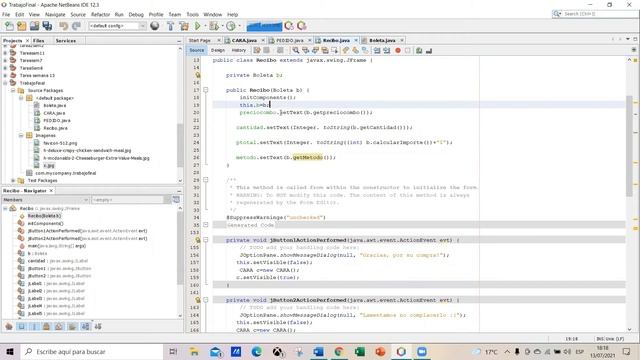Toggle Show Fields filter in Navigator

coord(22,327)
